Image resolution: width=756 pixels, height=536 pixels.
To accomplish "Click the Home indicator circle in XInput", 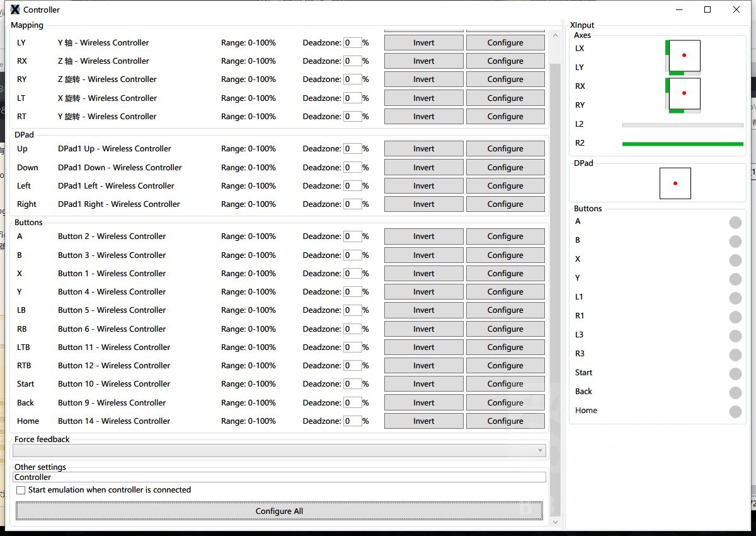I will coord(735,412).
